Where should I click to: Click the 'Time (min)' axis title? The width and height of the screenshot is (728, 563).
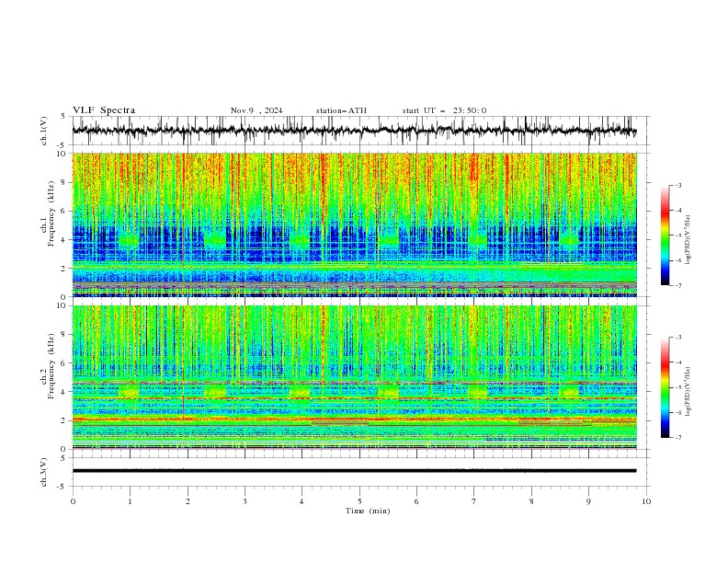point(368,511)
